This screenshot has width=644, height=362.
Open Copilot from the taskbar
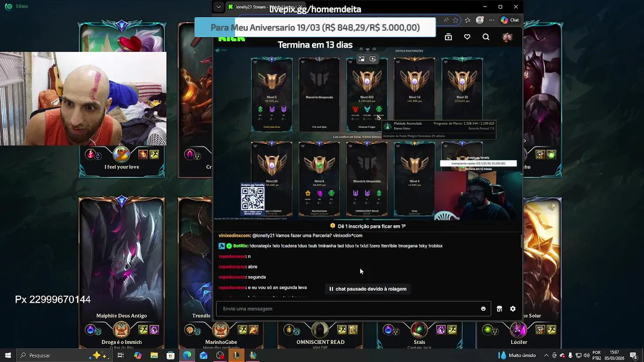(x=137, y=355)
